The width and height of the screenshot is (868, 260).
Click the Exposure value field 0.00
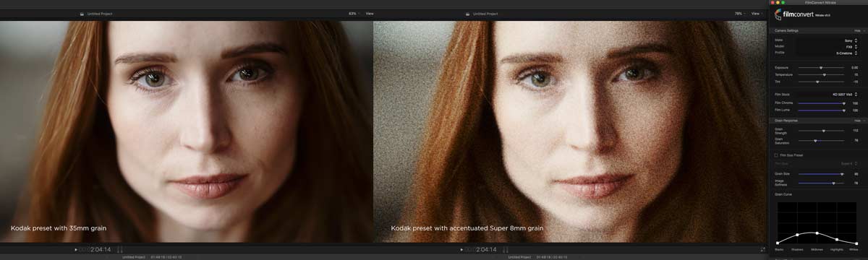pos(854,67)
